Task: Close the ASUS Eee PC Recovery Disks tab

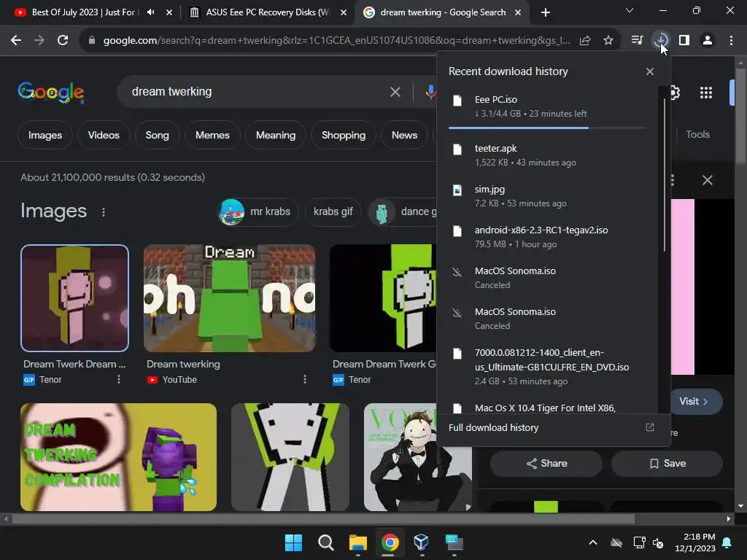Action: pos(344,12)
